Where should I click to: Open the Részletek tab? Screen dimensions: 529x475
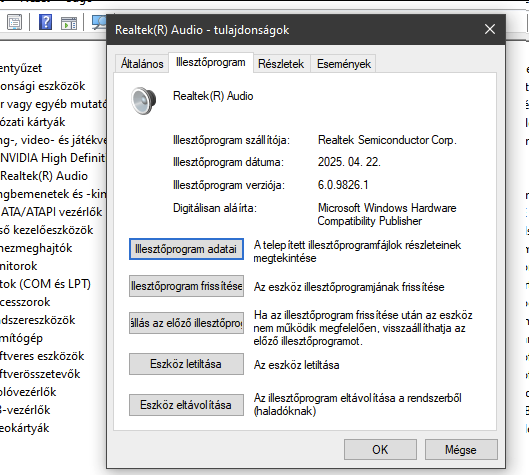(x=281, y=64)
